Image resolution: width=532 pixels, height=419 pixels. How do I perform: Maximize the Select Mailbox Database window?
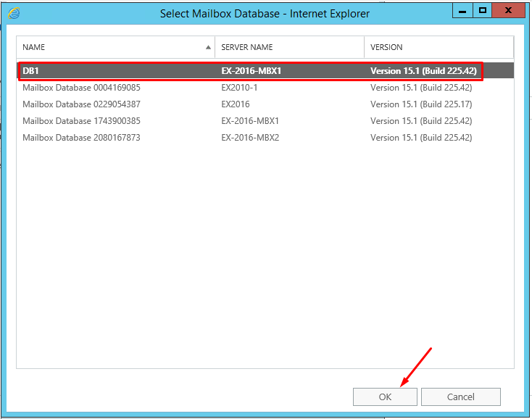[x=482, y=11]
